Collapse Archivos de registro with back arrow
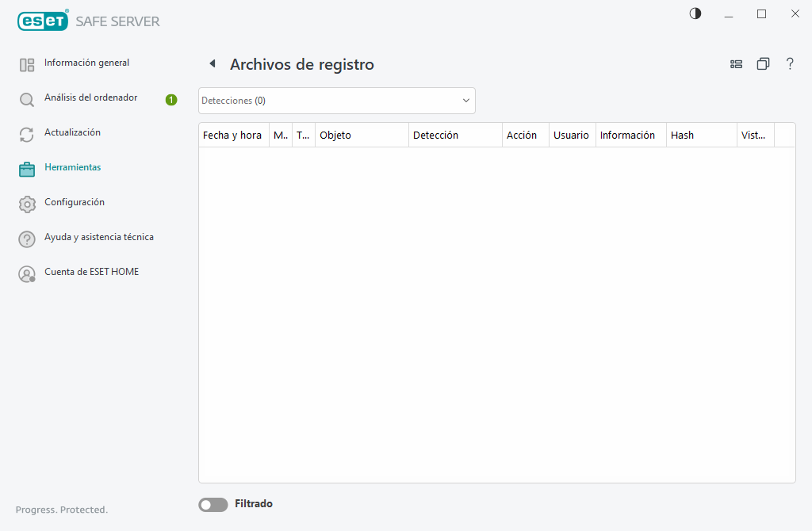 tap(212, 63)
